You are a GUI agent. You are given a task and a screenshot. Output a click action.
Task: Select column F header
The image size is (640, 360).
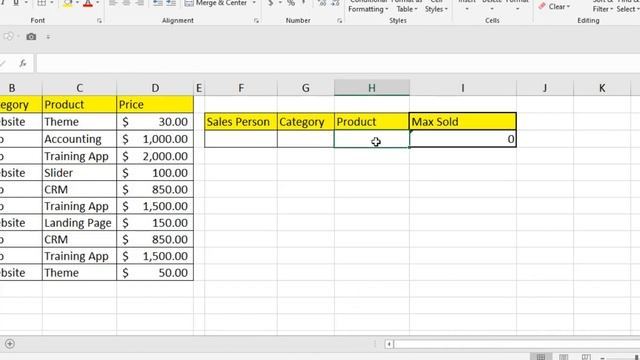point(241,88)
